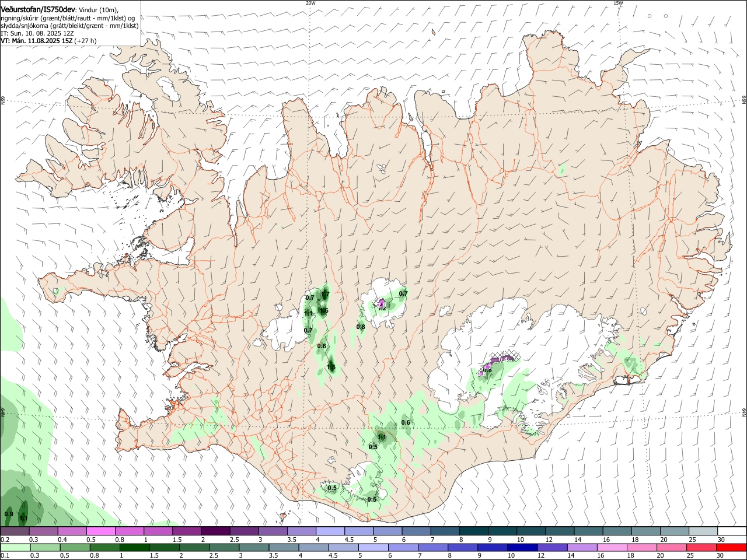Select the 25–30 red rain legend swatch
747x560 pixels.
[x=701, y=548]
